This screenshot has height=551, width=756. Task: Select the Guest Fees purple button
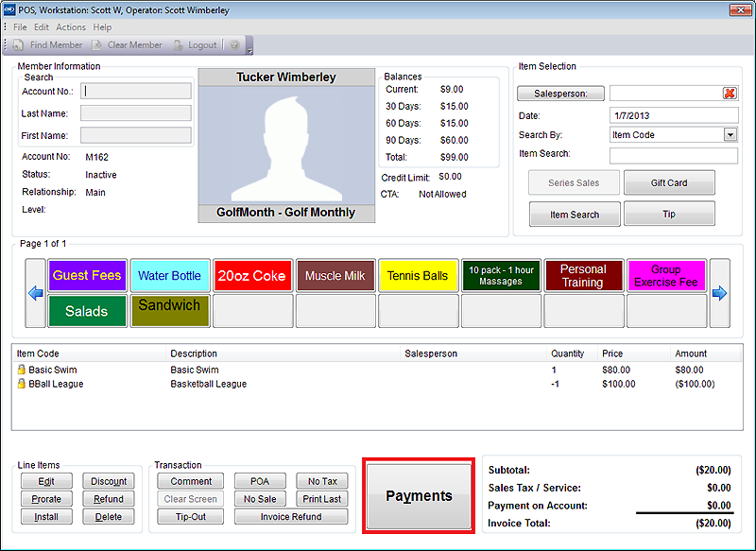click(87, 275)
